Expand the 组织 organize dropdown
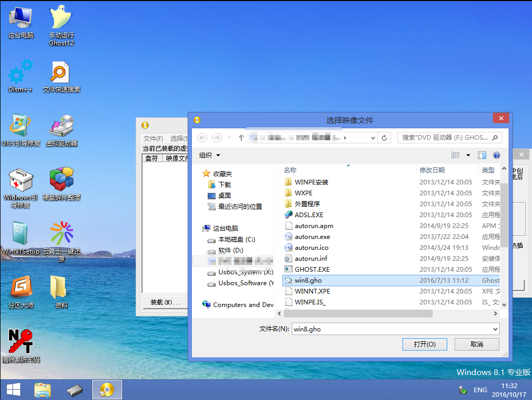 (x=210, y=155)
